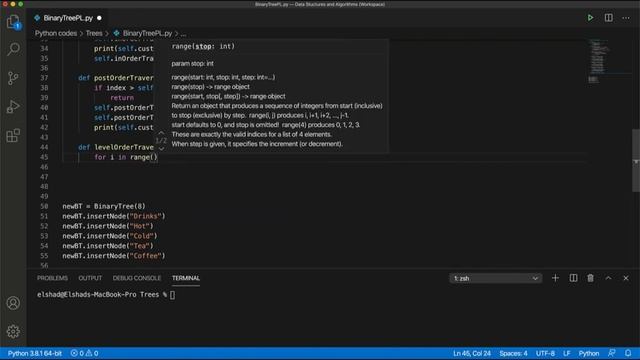The width and height of the screenshot is (640, 360).
Task: Change encoding via UTF-8
Action: pos(545,353)
